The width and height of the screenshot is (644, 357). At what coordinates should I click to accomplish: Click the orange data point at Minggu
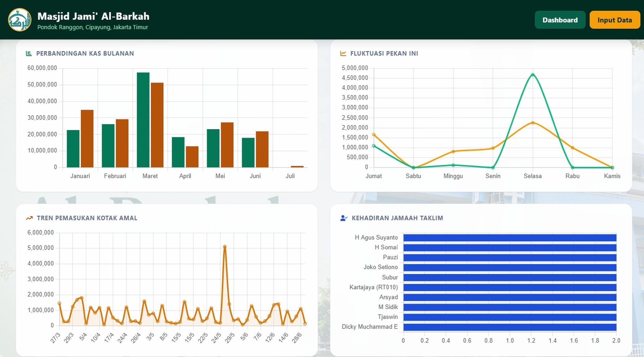(453, 152)
